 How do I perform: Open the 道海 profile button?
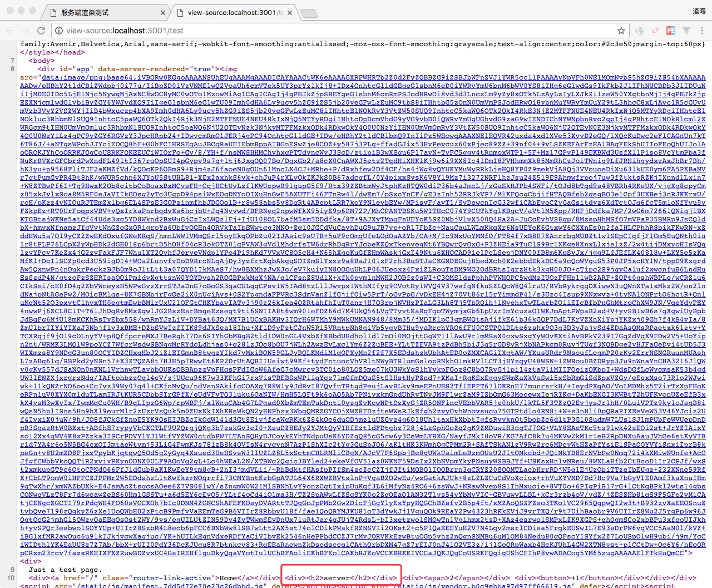point(699,11)
